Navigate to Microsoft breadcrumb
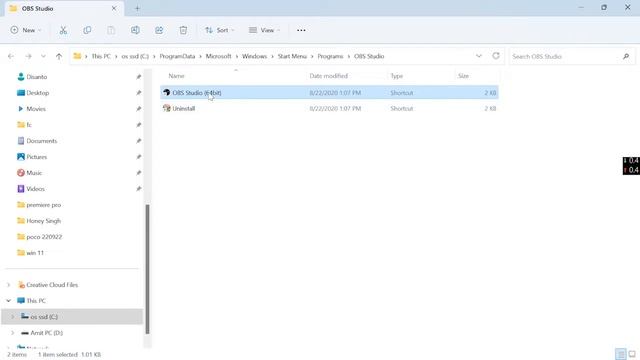 click(x=218, y=56)
